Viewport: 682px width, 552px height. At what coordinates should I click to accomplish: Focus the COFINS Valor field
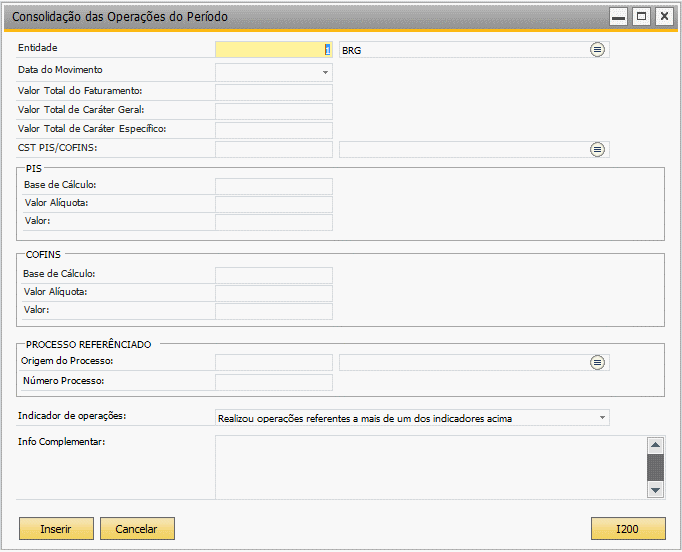pos(274,311)
